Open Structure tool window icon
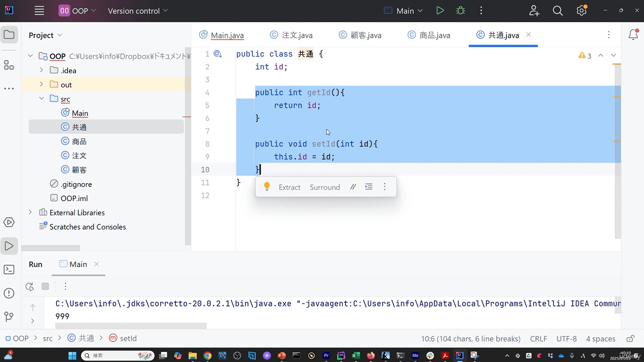 (9, 65)
